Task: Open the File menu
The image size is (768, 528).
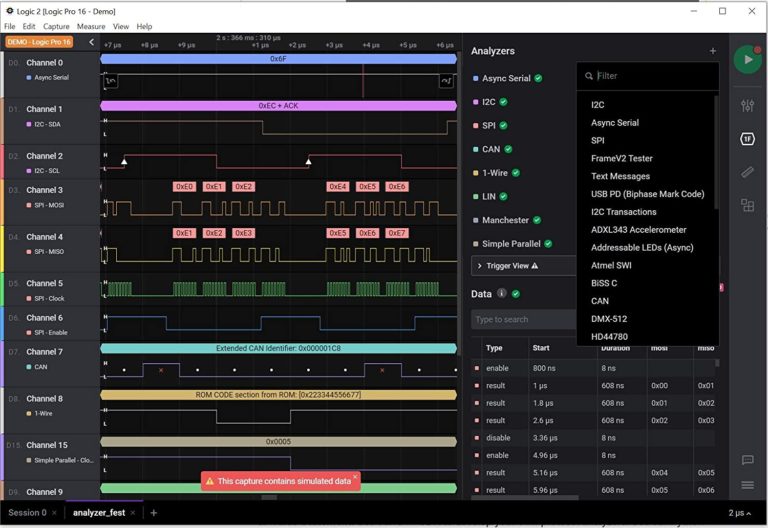Action: pos(10,26)
